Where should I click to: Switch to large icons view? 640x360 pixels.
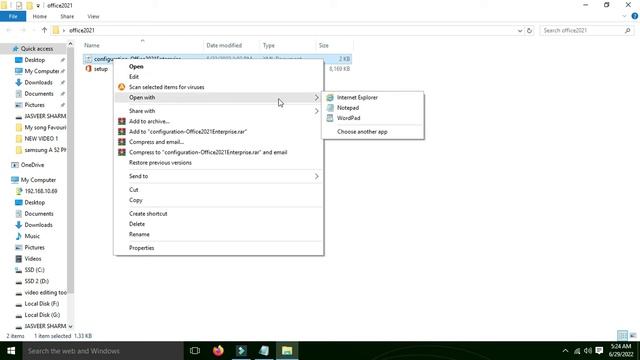coord(633,336)
